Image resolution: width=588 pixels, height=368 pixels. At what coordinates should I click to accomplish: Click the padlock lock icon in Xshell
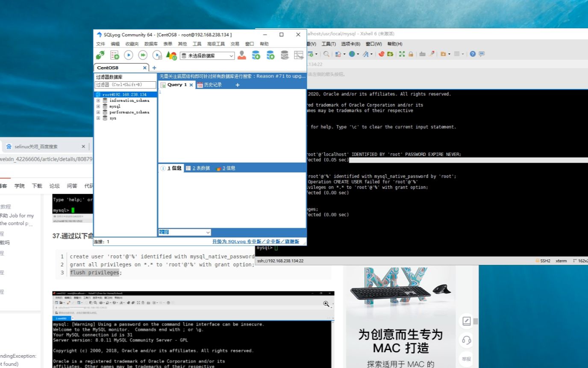click(x=411, y=54)
